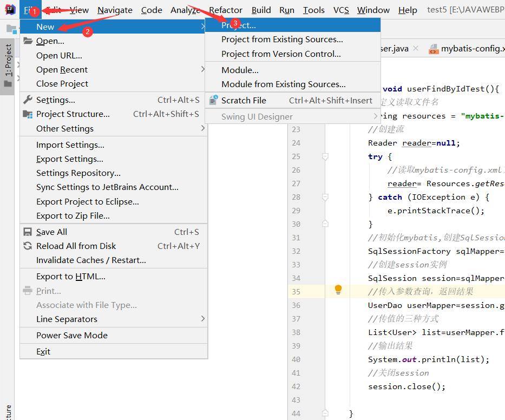Open the Refactor menu
Image resolution: width=505 pixels, height=420 pixels.
tap(226, 10)
